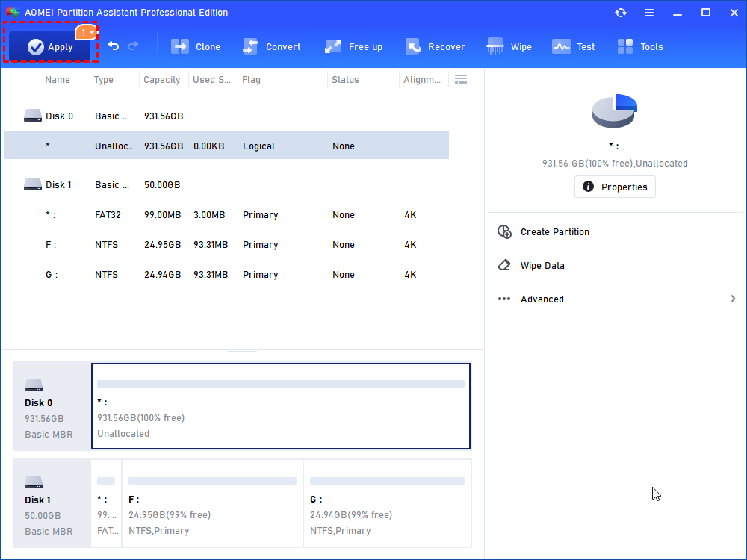Click the 3.00MB used space cell
Screen dimensions: 747x560
pos(209,215)
